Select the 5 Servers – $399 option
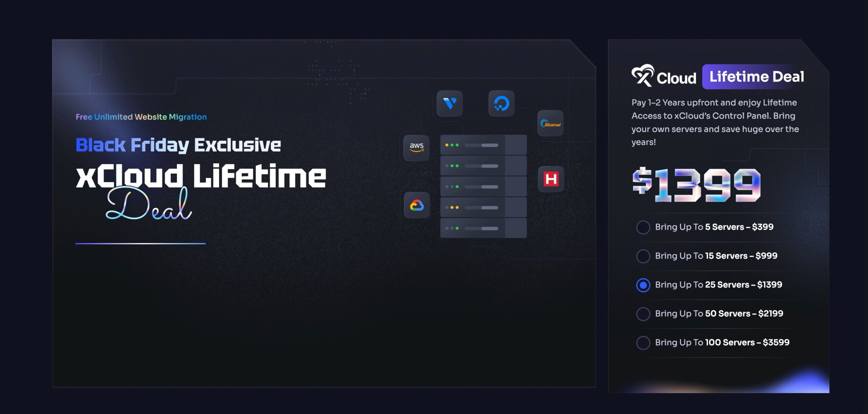Screen dimensions: 868x414 [643, 227]
